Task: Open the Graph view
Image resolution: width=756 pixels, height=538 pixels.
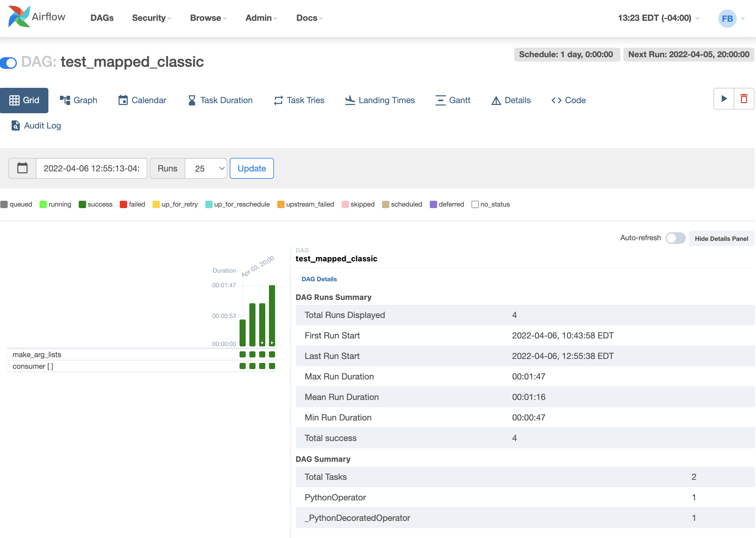Action: 79,100
